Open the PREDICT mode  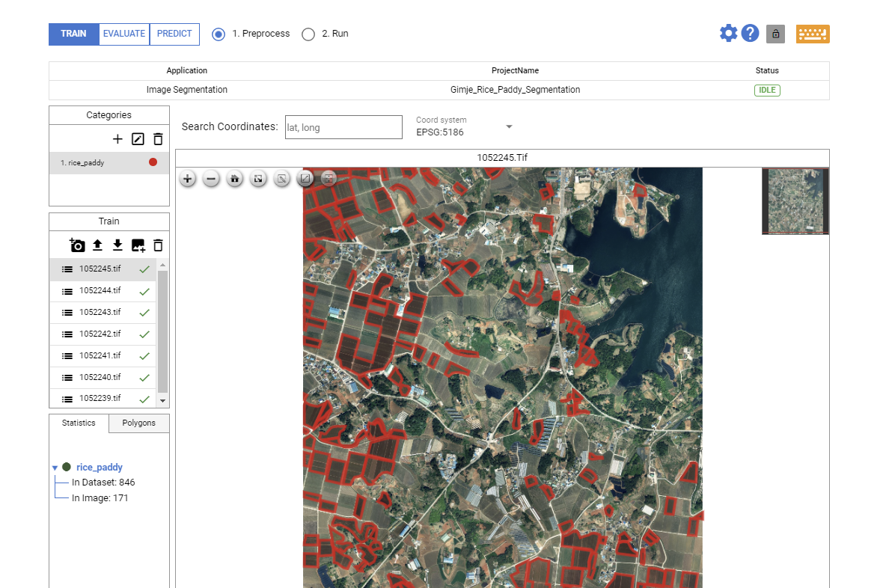pyautogui.click(x=174, y=34)
